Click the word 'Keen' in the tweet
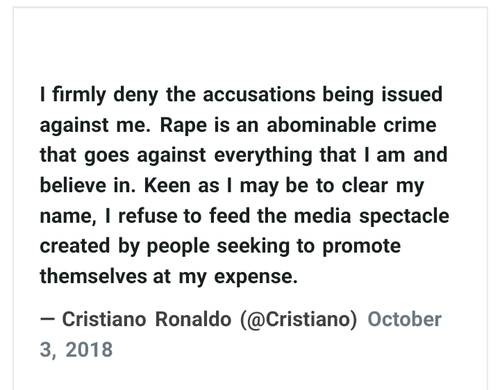Screen dimensions: 500x390 click(167, 186)
